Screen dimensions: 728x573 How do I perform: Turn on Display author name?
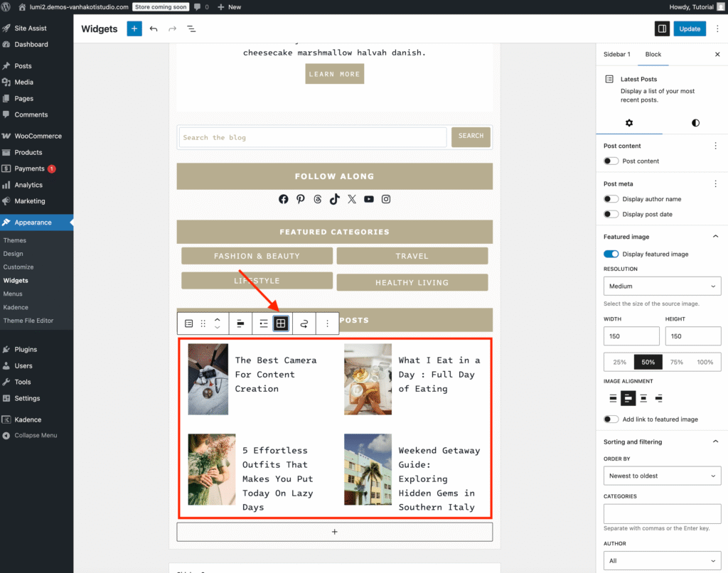(x=611, y=199)
